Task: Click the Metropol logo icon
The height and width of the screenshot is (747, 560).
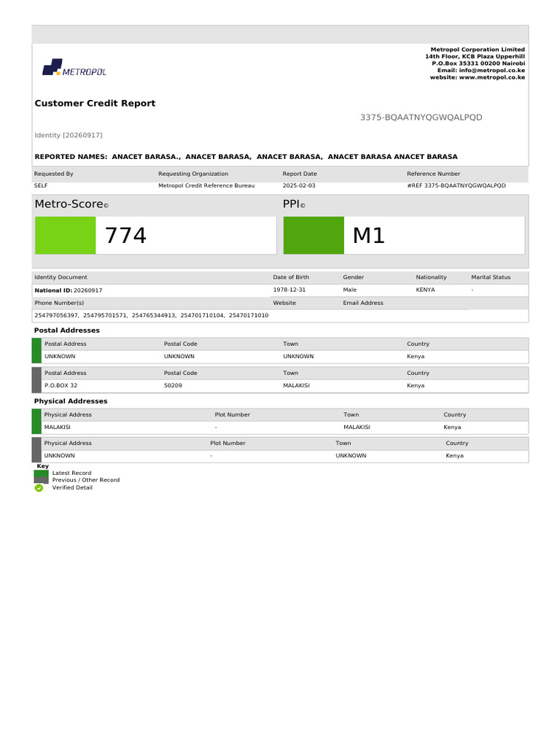Action: 52,67
